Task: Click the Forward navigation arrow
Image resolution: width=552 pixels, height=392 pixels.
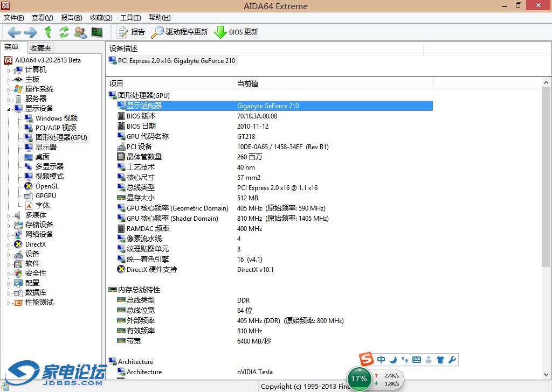Action: [31, 32]
